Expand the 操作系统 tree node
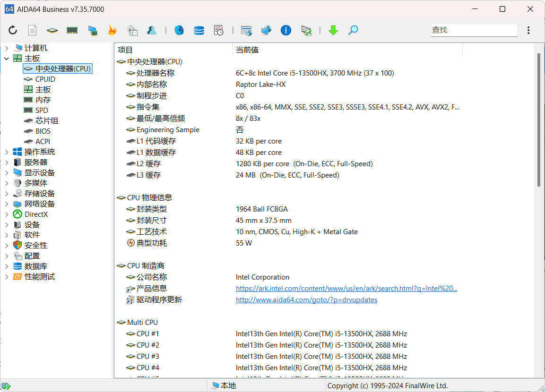 [7, 152]
